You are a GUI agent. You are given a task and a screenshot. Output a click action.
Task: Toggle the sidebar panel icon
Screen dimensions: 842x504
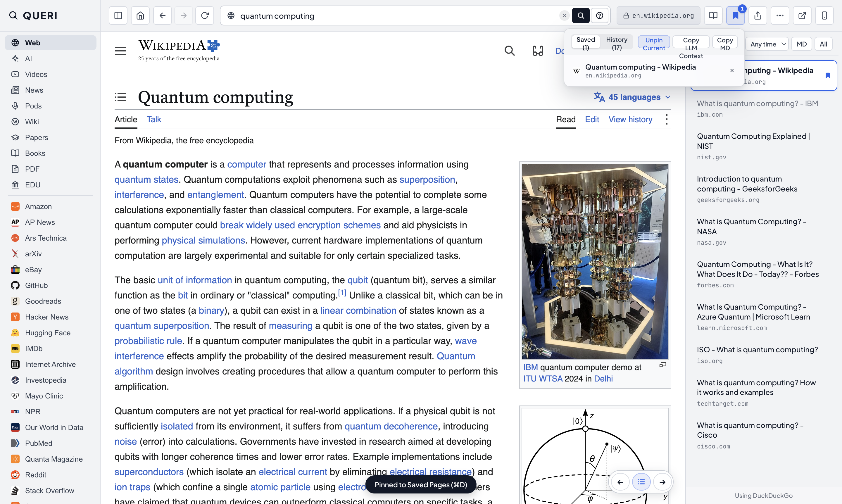point(118,15)
